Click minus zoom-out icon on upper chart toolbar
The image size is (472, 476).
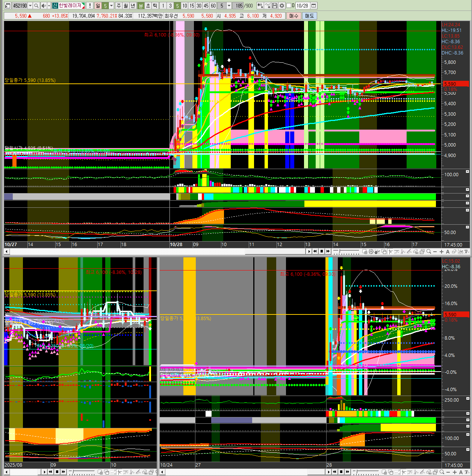435,252
